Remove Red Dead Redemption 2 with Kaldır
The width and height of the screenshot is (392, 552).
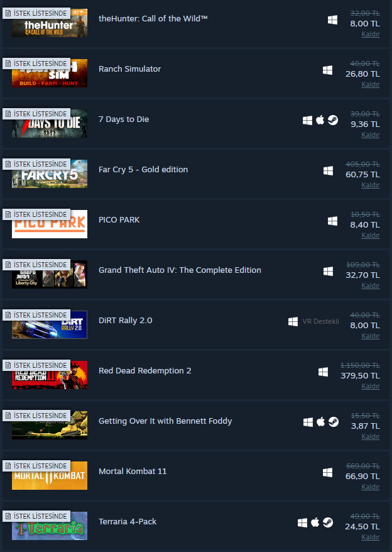[x=371, y=386]
